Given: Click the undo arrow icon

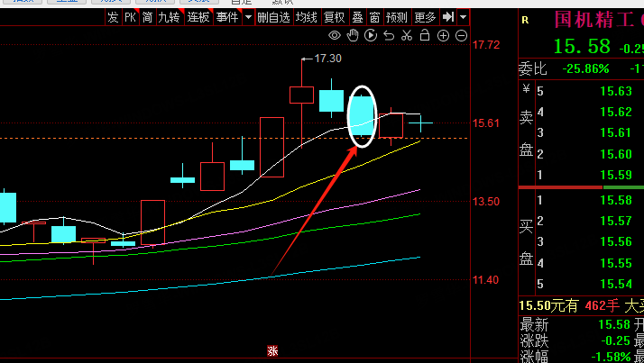Looking at the screenshot, I should click(x=389, y=36).
